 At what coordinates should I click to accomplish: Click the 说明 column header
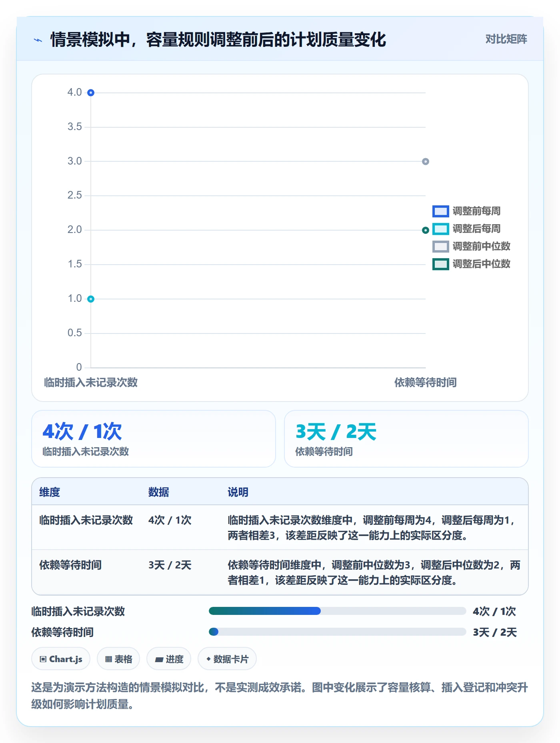[238, 492]
